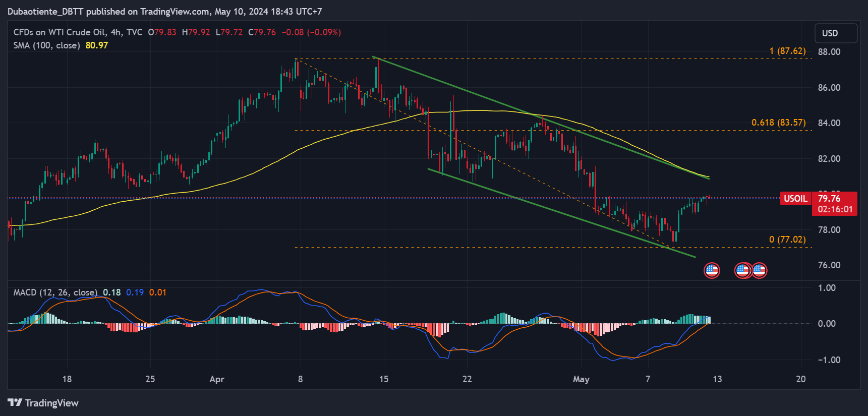Image resolution: width=868 pixels, height=416 pixels.
Task: Click the MACD axis value 1.00
Action: click(x=827, y=288)
